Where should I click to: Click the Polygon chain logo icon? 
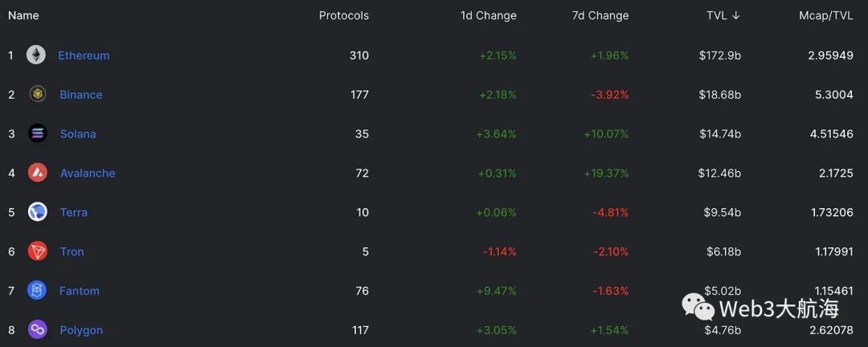click(x=38, y=329)
